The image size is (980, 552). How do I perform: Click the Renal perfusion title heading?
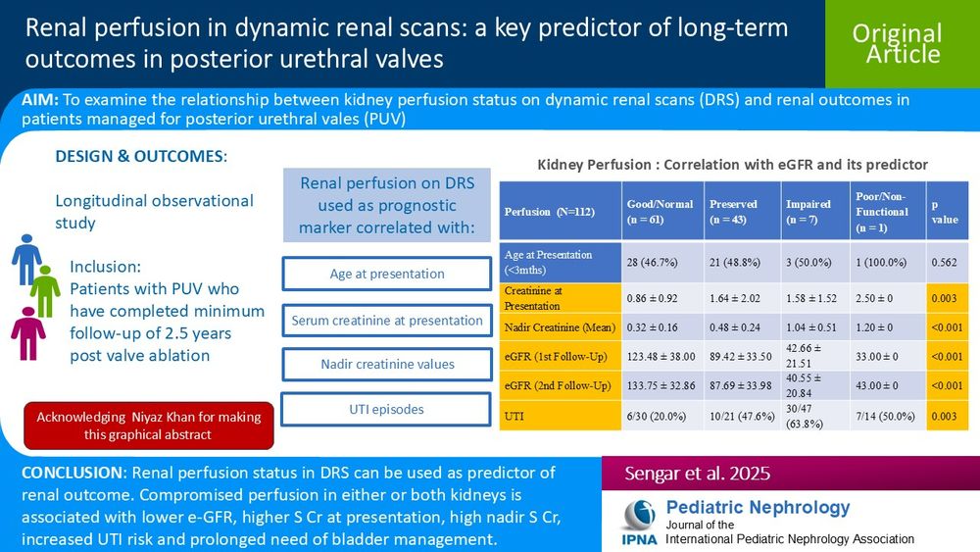407,43
